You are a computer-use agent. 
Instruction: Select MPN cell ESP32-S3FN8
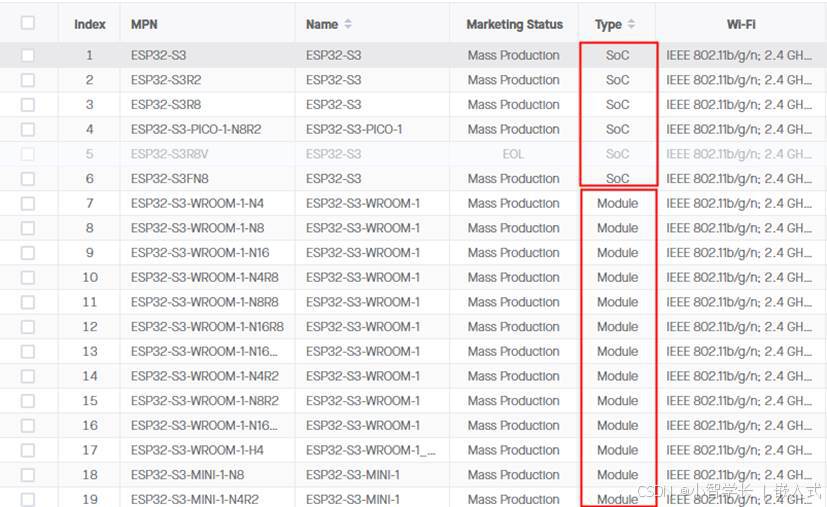(169, 179)
